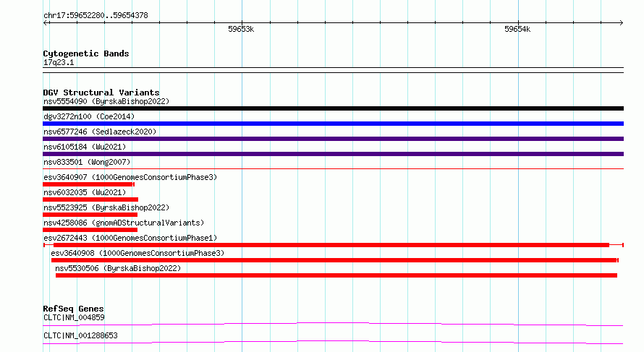This screenshot has width=644, height=352.
Task: Open the nsv4258086 (gnomADStructuralVariants) label
Action: [124, 223]
